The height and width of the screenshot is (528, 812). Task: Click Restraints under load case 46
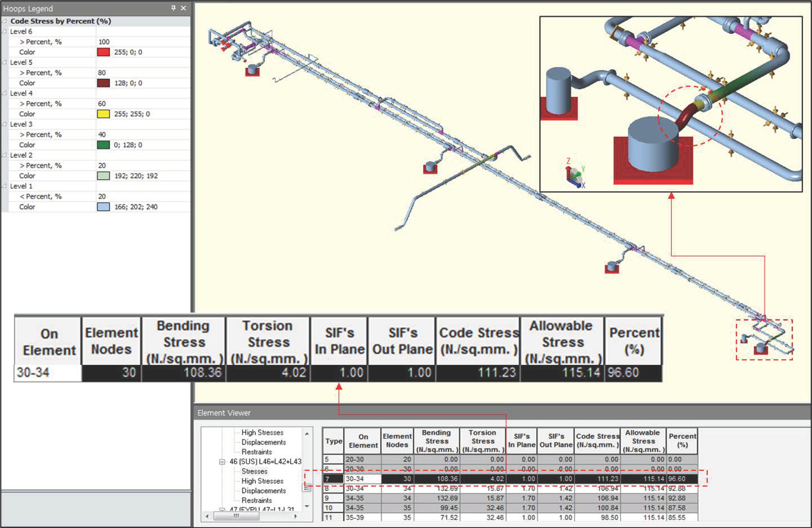[x=257, y=500]
